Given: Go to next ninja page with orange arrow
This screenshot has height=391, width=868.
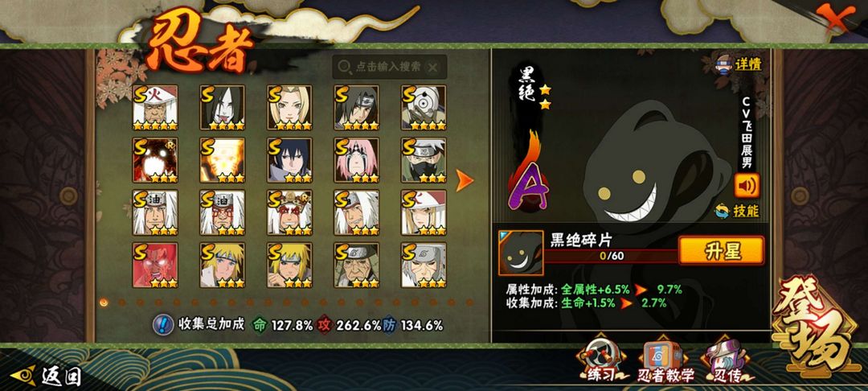Looking at the screenshot, I should click(x=465, y=180).
